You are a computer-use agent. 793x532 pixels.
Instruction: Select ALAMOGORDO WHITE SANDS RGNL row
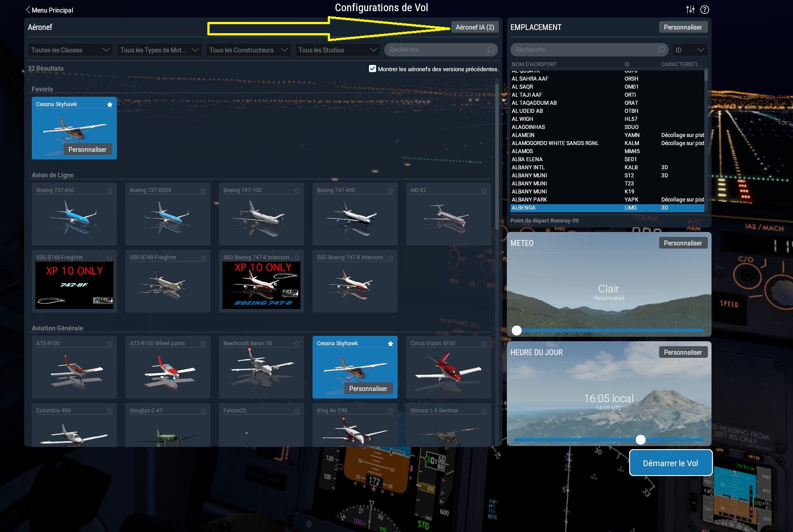(x=607, y=143)
